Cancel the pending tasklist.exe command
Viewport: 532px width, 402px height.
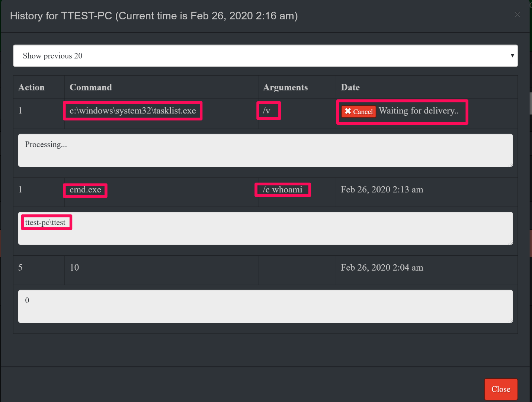click(359, 111)
